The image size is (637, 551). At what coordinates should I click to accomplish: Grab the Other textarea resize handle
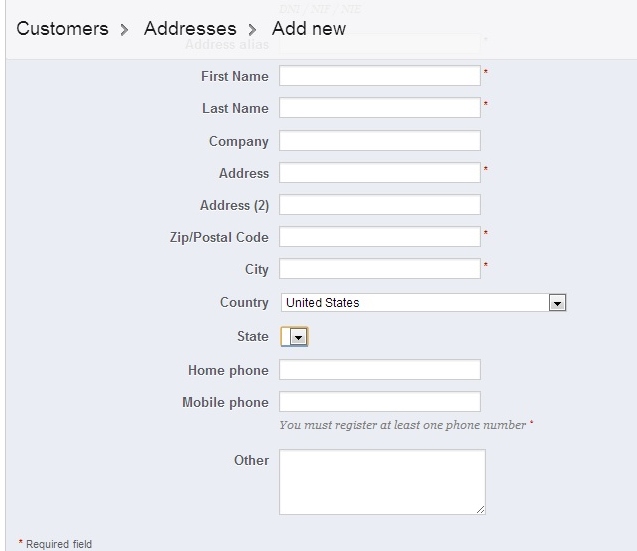(481, 509)
